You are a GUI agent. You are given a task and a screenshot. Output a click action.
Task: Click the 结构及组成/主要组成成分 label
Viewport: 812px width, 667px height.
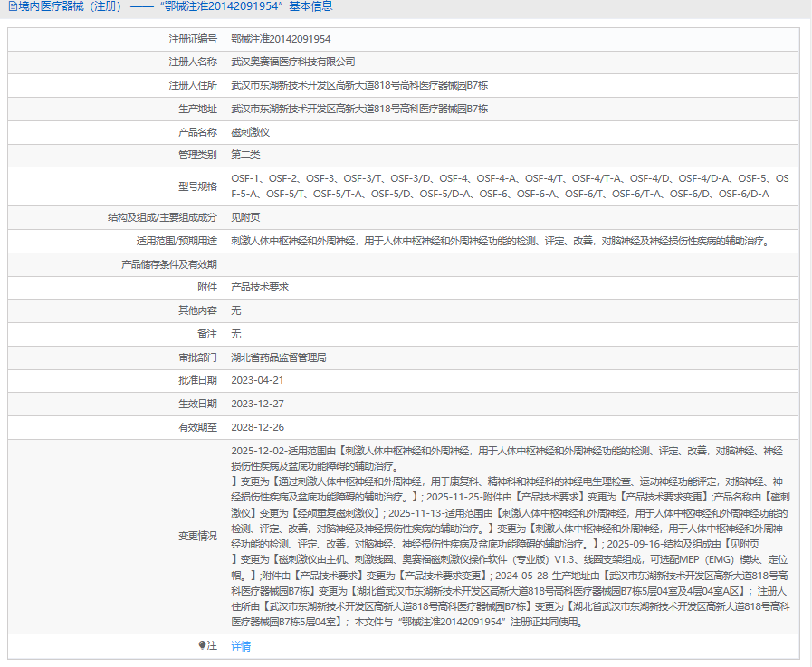click(162, 217)
